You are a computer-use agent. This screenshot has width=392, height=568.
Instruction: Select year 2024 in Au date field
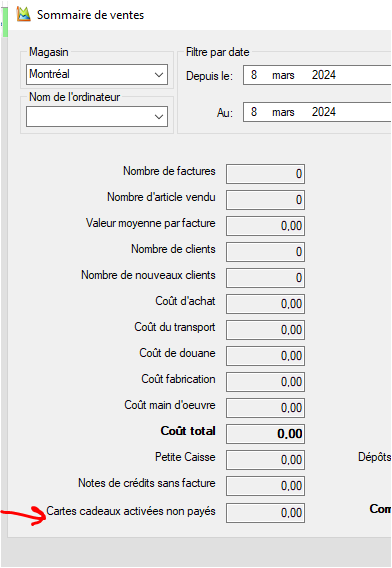pyautogui.click(x=324, y=112)
